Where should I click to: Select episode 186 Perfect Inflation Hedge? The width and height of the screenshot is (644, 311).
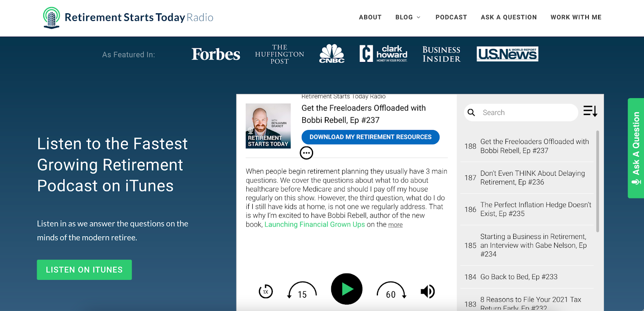pyautogui.click(x=527, y=209)
